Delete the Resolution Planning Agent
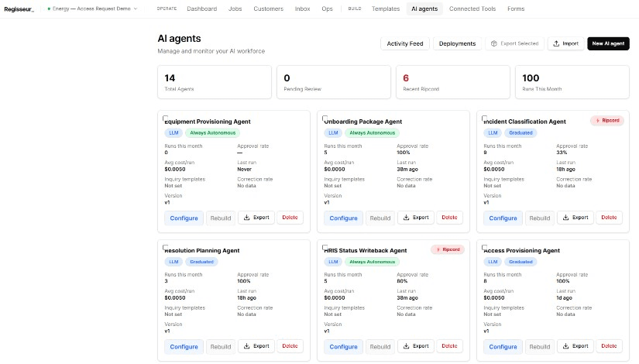The image size is (639, 364). (x=290, y=346)
